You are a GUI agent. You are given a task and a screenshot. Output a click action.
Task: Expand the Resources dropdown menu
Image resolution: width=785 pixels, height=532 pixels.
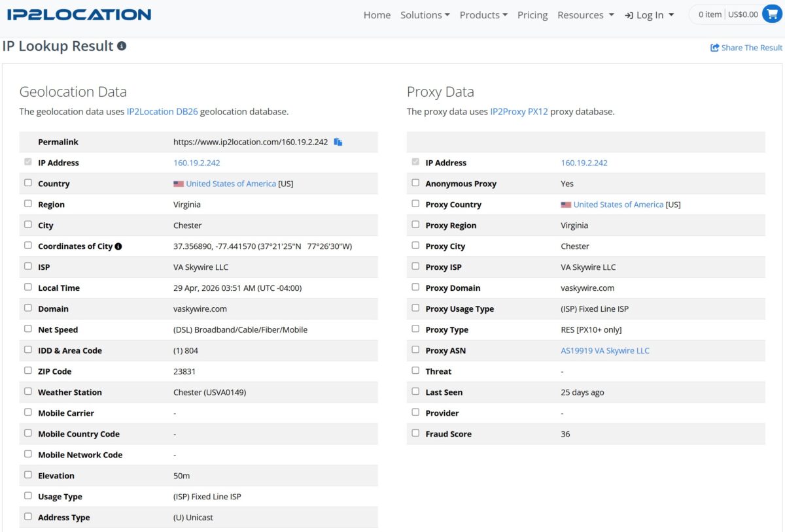(585, 15)
